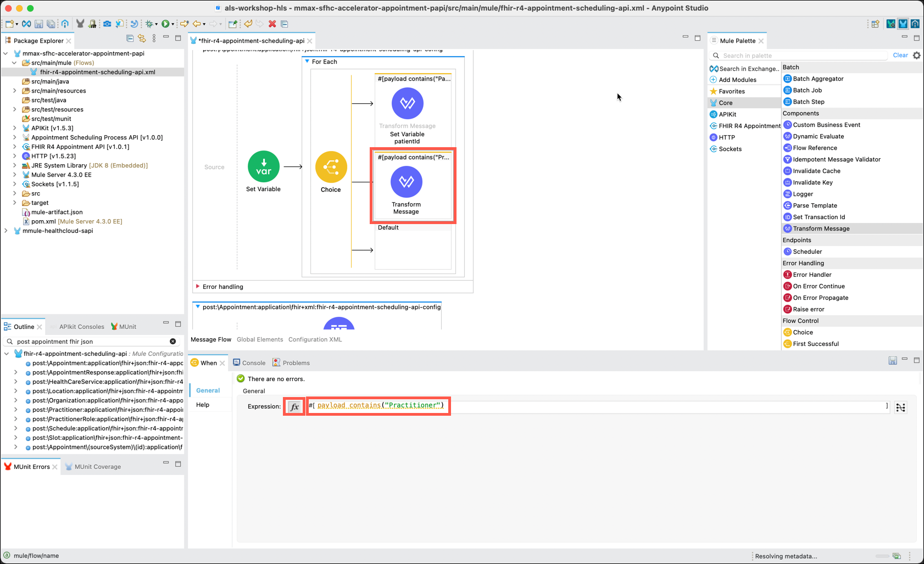This screenshot has height=564, width=924.
Task: Toggle Link with Editor in Package Explorer
Action: (x=142, y=38)
